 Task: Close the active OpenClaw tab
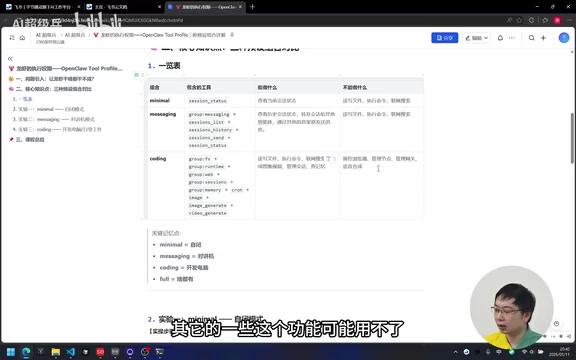click(241, 7)
